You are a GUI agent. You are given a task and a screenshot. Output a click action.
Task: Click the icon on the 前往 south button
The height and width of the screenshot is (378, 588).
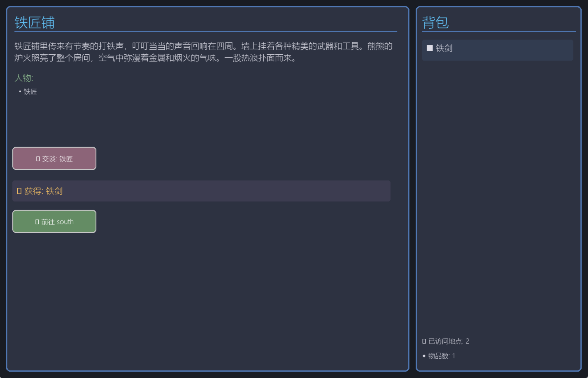[x=37, y=222]
